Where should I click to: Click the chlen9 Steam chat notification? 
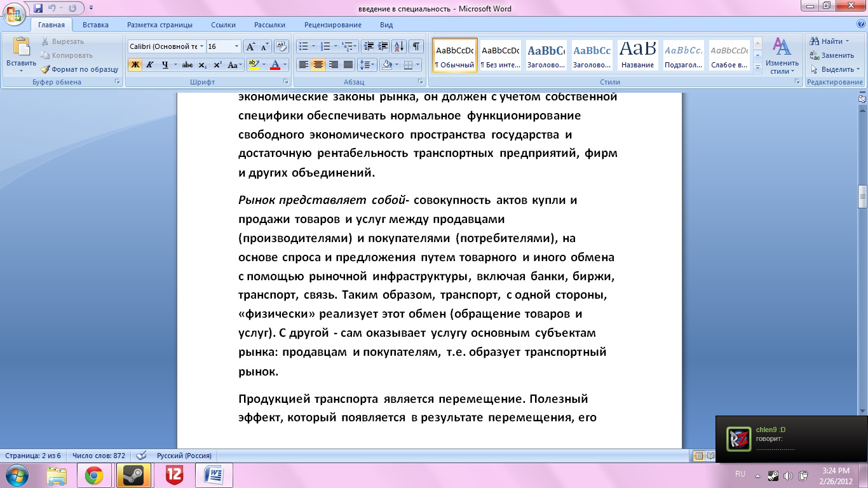pos(791,439)
